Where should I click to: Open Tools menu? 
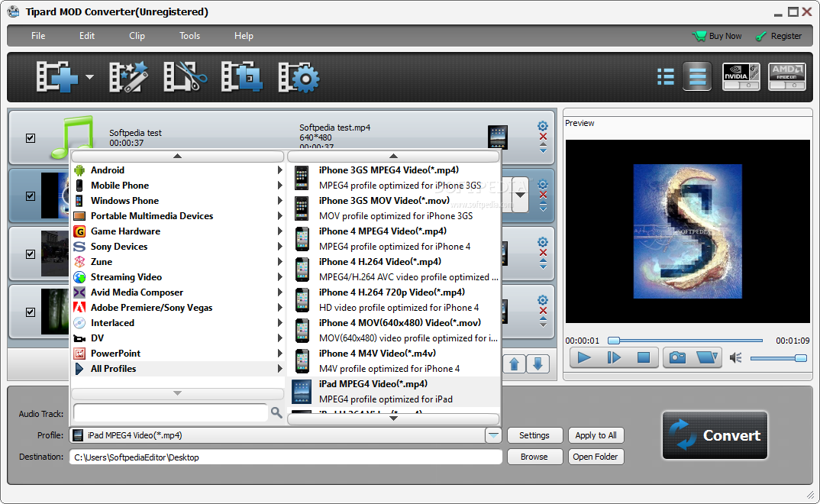(190, 36)
